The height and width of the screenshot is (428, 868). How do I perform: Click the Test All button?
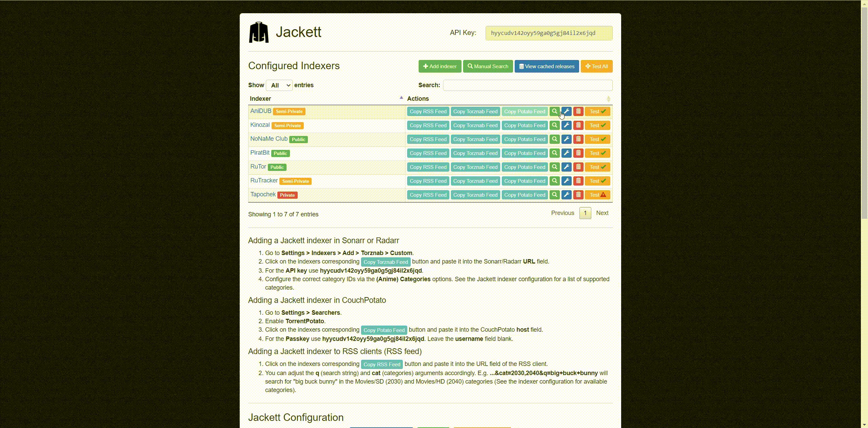(596, 66)
